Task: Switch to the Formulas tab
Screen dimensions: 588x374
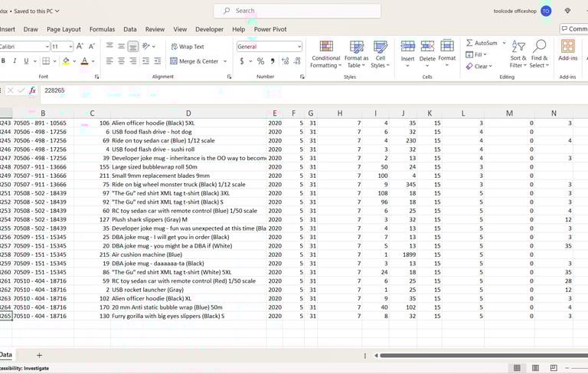Action: [102, 29]
